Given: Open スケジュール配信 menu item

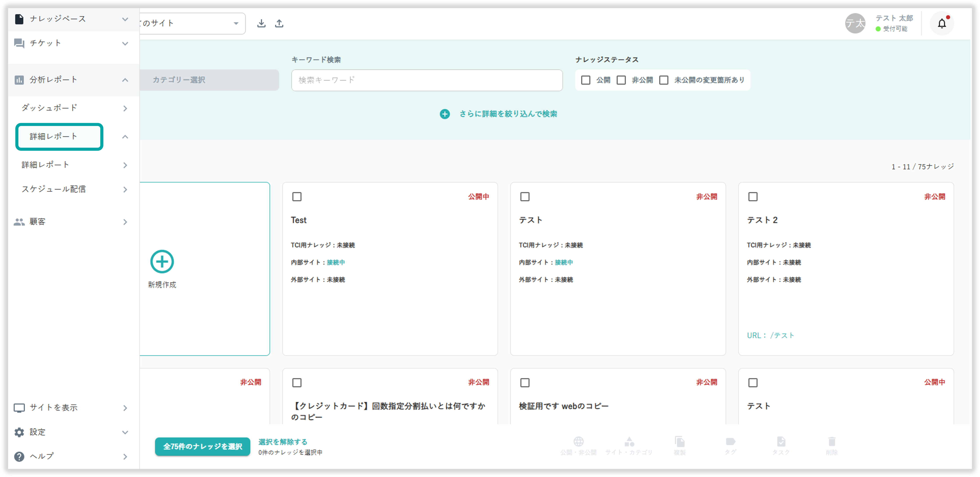Looking at the screenshot, I should (54, 189).
